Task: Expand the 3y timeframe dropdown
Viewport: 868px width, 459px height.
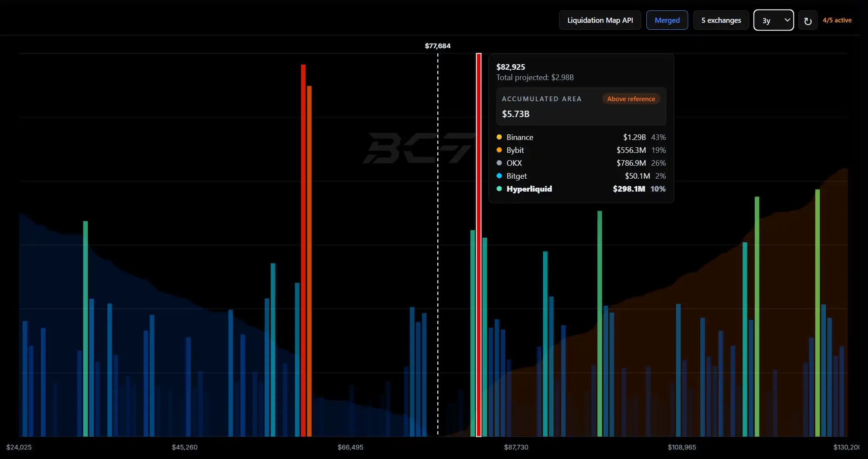Action: click(x=774, y=20)
